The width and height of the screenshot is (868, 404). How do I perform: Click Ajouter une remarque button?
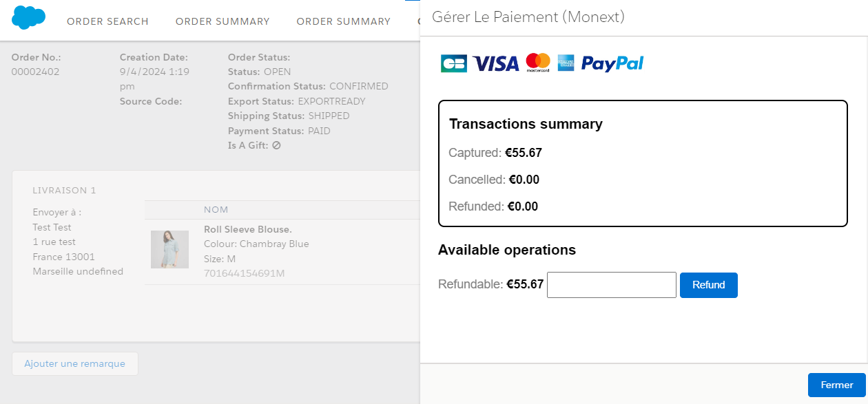tap(75, 363)
